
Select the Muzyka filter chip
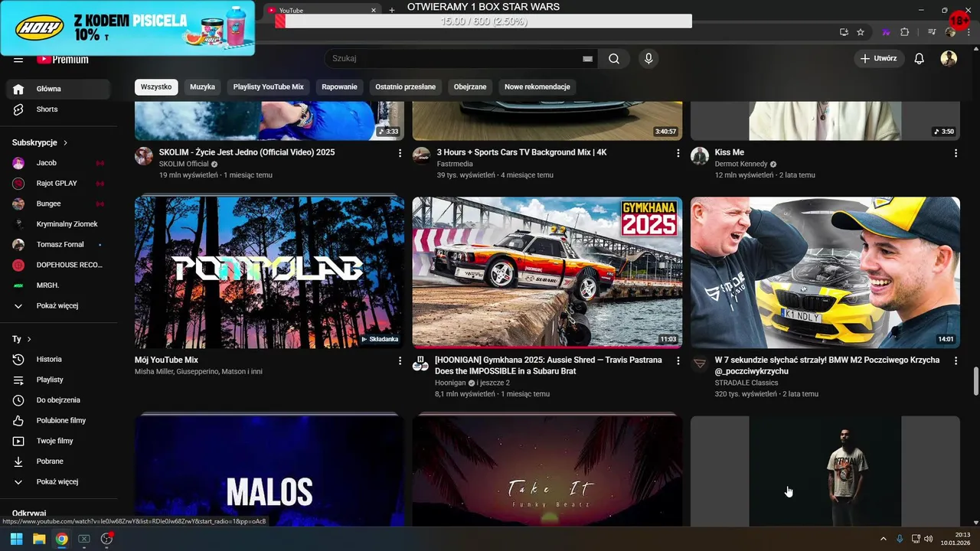pos(202,87)
